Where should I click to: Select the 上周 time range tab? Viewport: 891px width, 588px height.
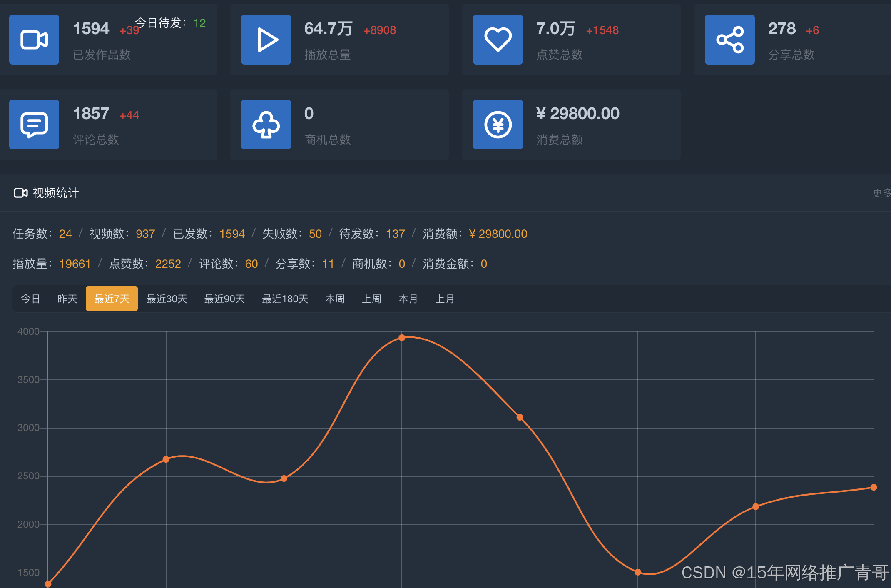coord(371,299)
